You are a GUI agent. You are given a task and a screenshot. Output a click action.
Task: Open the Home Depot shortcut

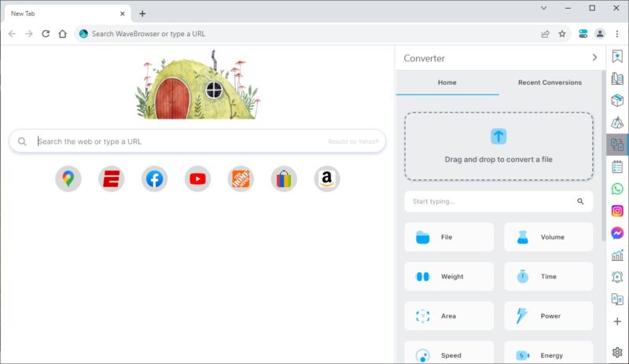[241, 178]
